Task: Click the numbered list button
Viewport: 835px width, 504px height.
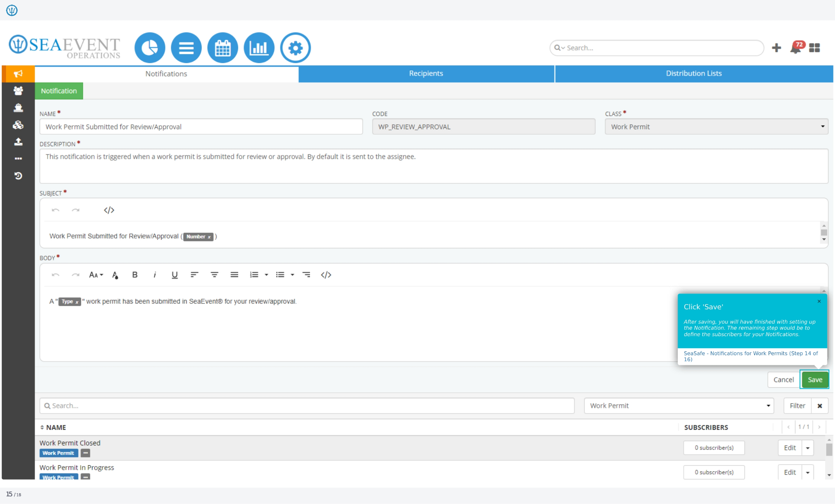Action: coord(254,275)
